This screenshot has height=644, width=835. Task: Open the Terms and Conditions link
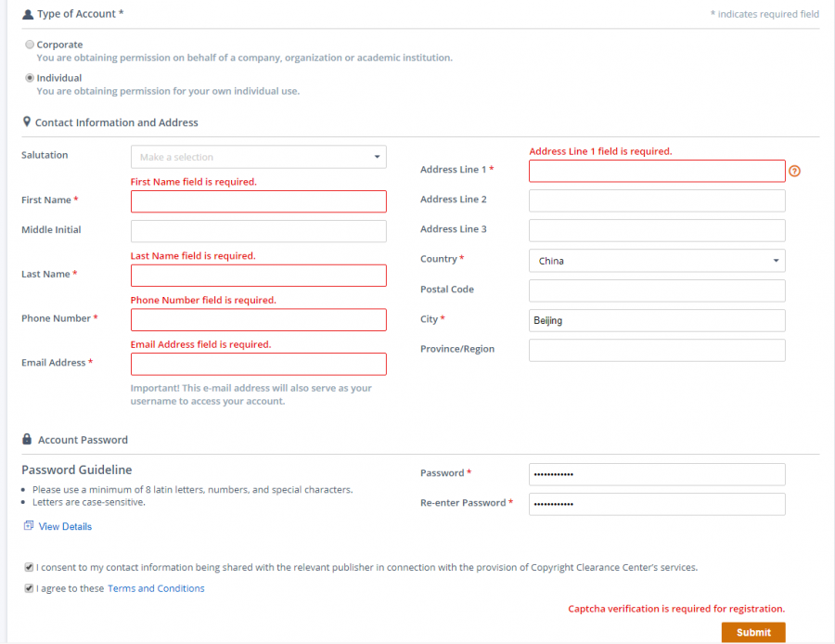[x=156, y=588]
